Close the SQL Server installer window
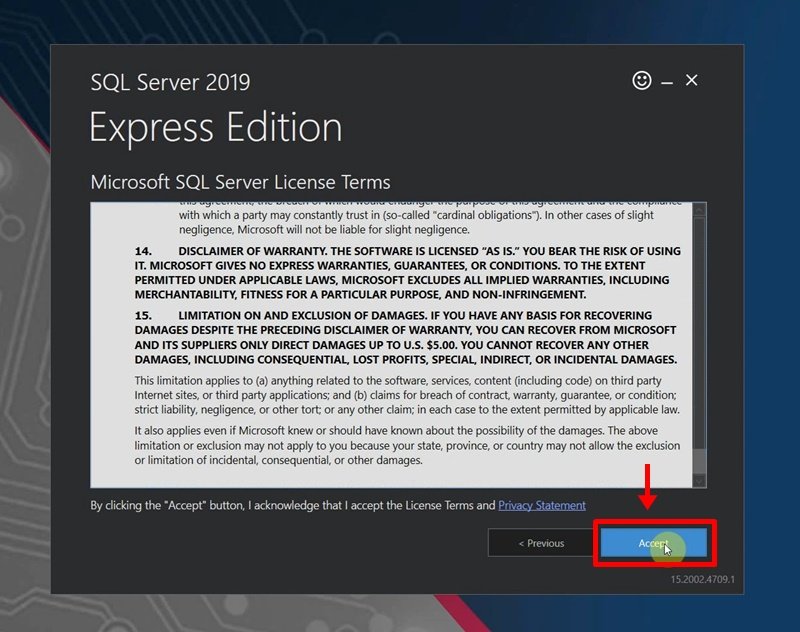This screenshot has width=800, height=632. point(691,80)
